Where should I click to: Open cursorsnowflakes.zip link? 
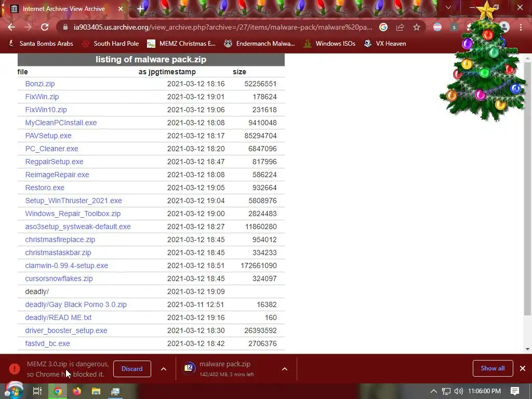(x=59, y=278)
